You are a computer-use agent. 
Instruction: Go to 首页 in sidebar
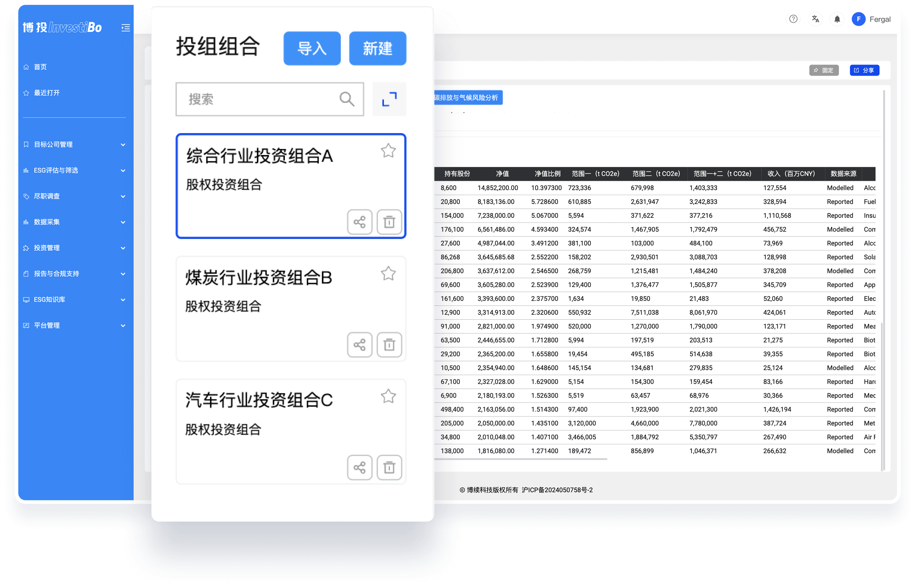[x=40, y=67]
